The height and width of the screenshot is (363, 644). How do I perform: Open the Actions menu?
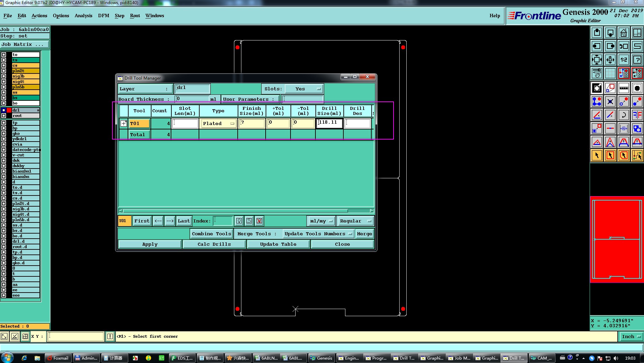39,16
